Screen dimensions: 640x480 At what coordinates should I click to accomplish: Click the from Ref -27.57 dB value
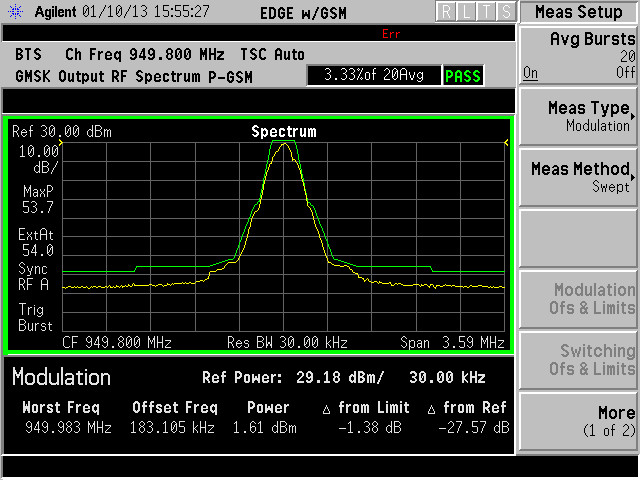pos(473,428)
